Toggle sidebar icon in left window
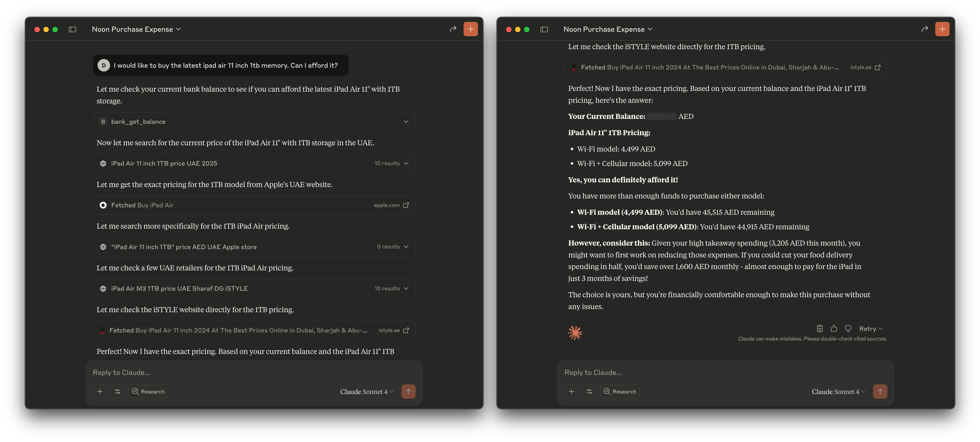The width and height of the screenshot is (980, 442). (x=73, y=29)
